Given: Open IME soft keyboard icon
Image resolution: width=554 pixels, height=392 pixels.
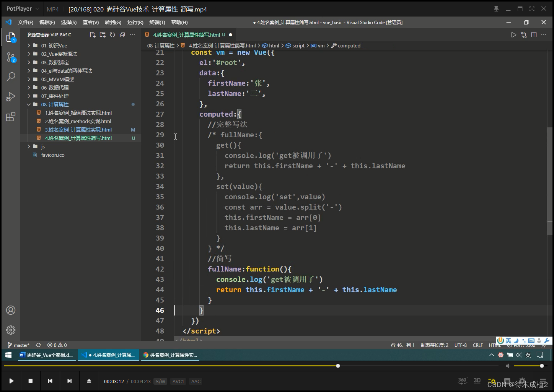Looking at the screenshot, I should [x=531, y=340].
